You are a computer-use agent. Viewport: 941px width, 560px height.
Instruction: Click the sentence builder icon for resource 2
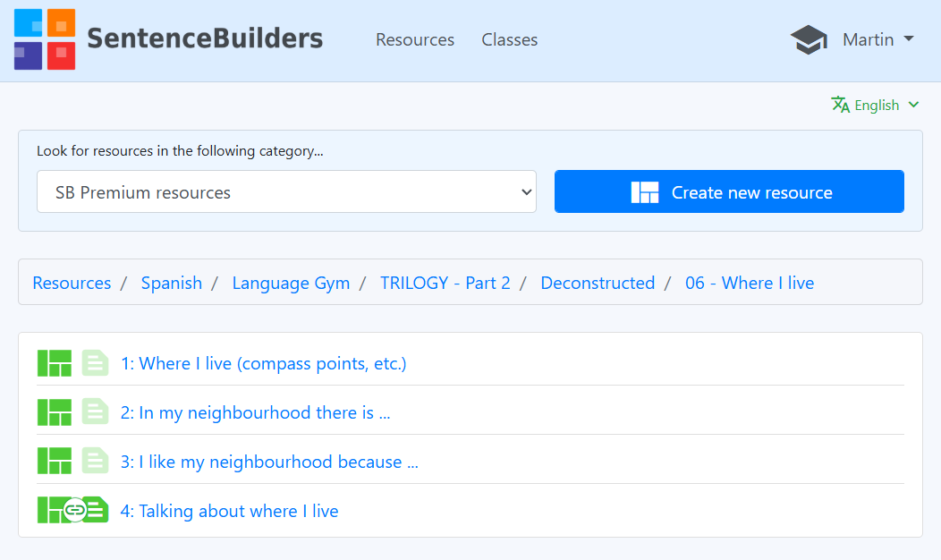pyautogui.click(x=54, y=412)
